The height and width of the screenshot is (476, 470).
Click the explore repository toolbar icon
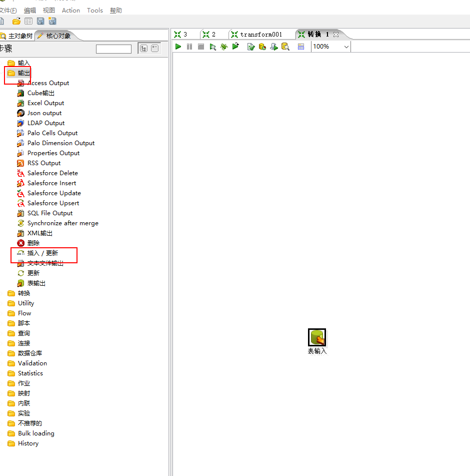tap(28, 21)
